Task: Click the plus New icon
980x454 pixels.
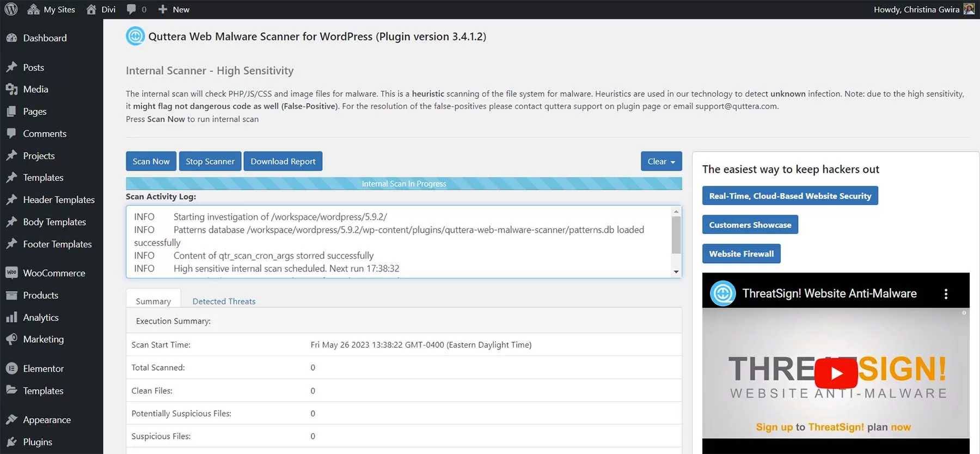Action: click(x=162, y=9)
